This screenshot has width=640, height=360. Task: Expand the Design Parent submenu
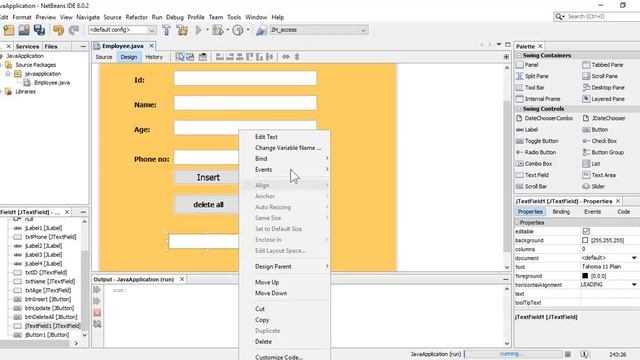tap(284, 267)
